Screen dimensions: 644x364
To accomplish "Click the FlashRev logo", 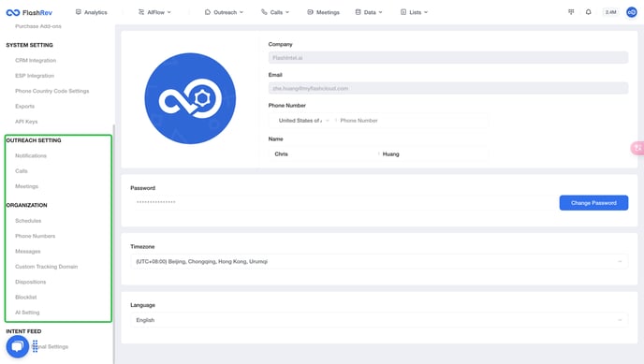I will coord(29,12).
